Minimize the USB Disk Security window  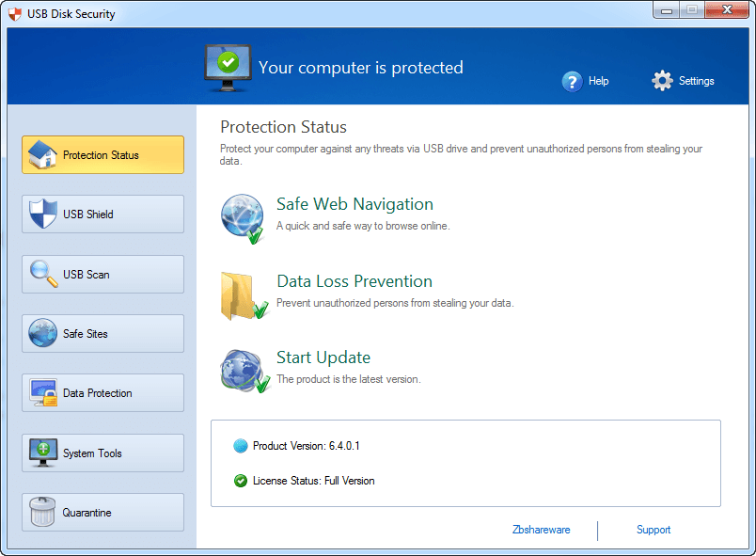point(667,9)
